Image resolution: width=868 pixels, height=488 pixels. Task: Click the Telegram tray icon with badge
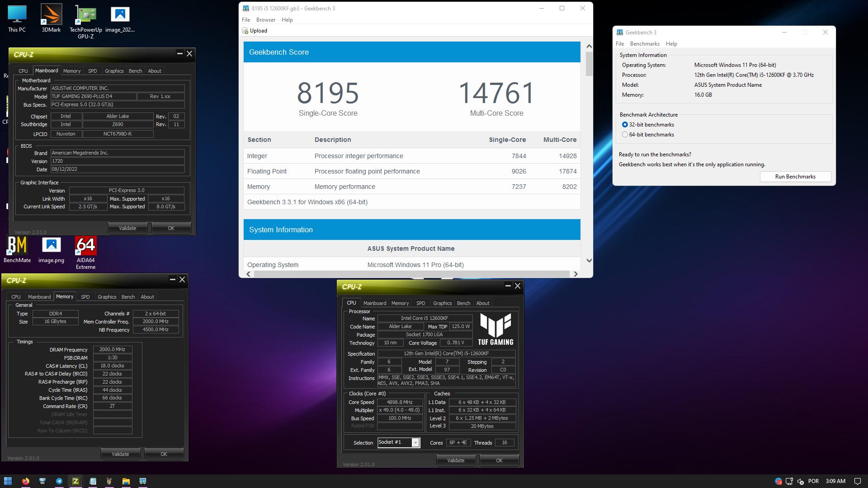pos(778,481)
